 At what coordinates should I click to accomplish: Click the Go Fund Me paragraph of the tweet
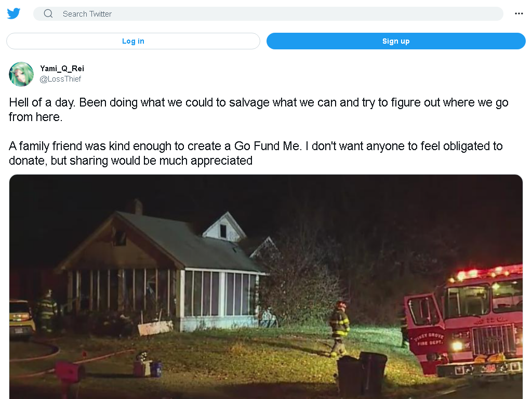pyautogui.click(x=256, y=153)
